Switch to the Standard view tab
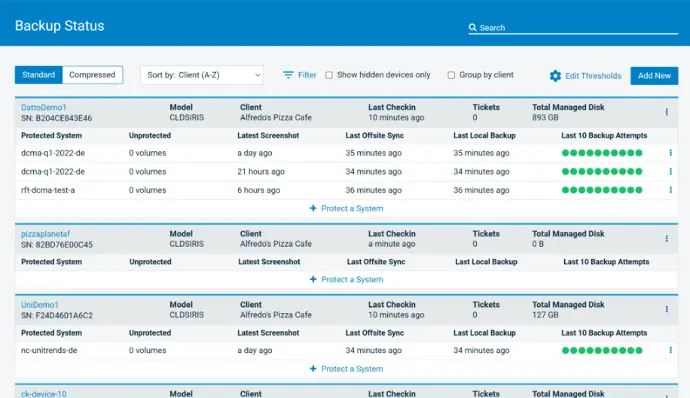Image resolution: width=690 pixels, height=398 pixels. 39,75
